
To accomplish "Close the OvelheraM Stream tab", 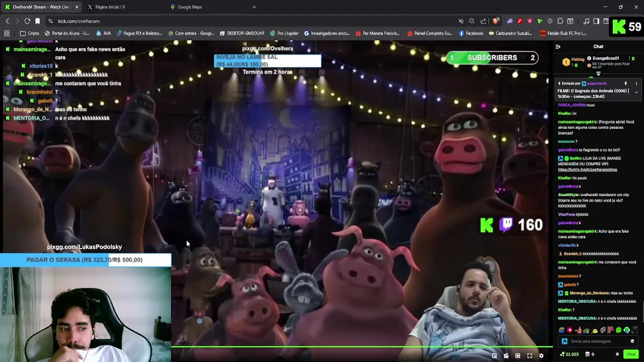I will [x=76, y=7].
